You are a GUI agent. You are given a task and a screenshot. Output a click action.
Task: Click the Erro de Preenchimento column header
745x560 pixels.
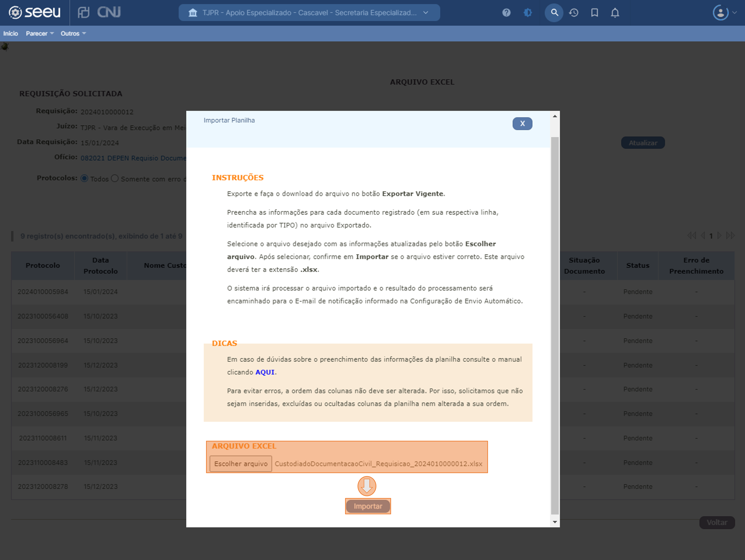696,266
